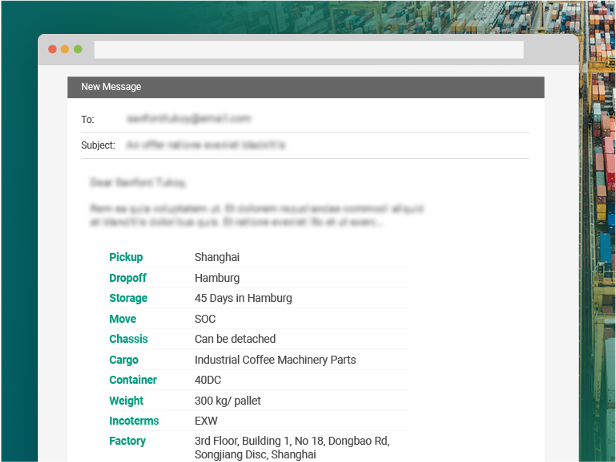Select 'Can be detached' value

pos(235,339)
